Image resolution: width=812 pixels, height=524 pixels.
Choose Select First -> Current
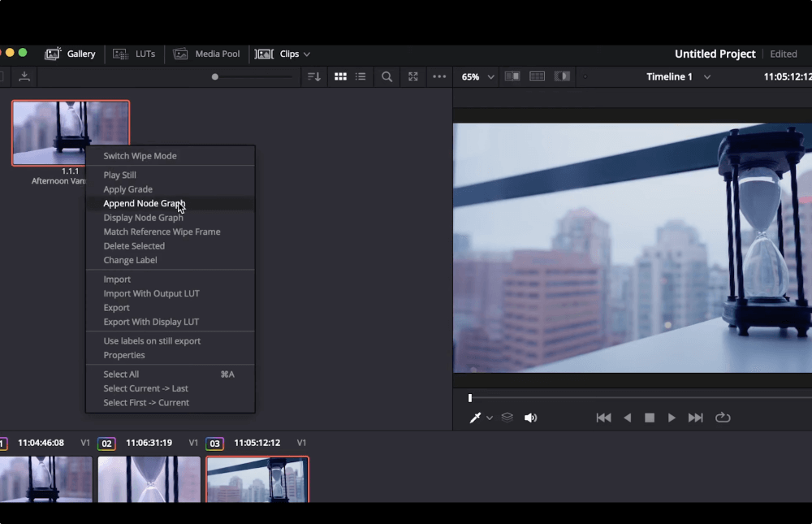point(171,403)
